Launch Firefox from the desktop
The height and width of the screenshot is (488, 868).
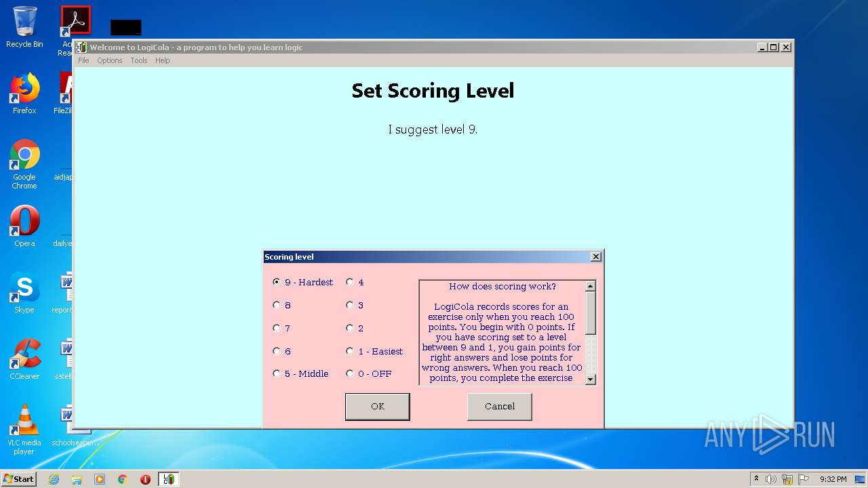pos(24,94)
